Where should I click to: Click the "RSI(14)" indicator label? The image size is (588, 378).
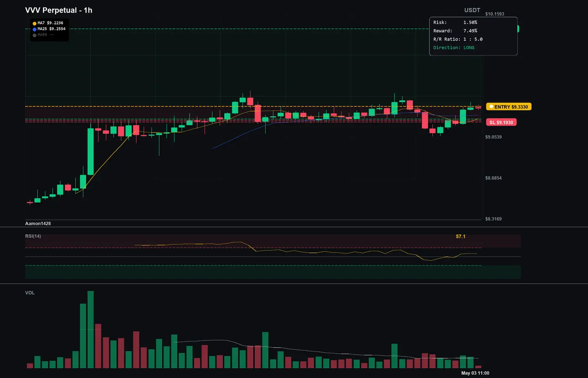click(x=33, y=236)
